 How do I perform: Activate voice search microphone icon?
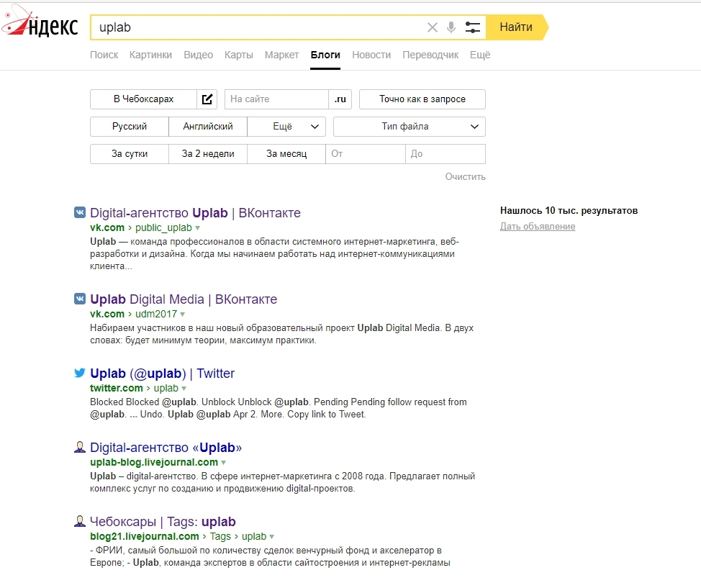tap(451, 27)
